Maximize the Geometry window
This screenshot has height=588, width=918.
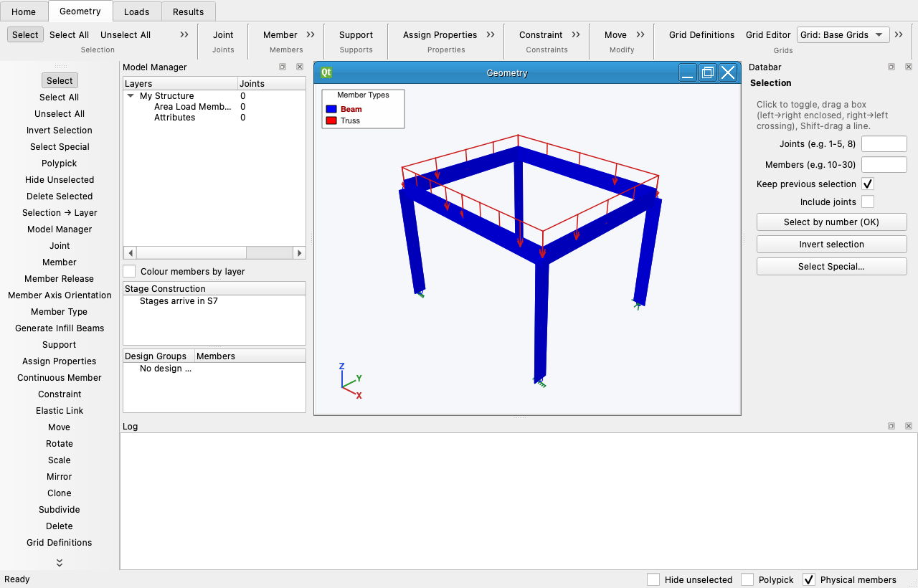pos(708,72)
